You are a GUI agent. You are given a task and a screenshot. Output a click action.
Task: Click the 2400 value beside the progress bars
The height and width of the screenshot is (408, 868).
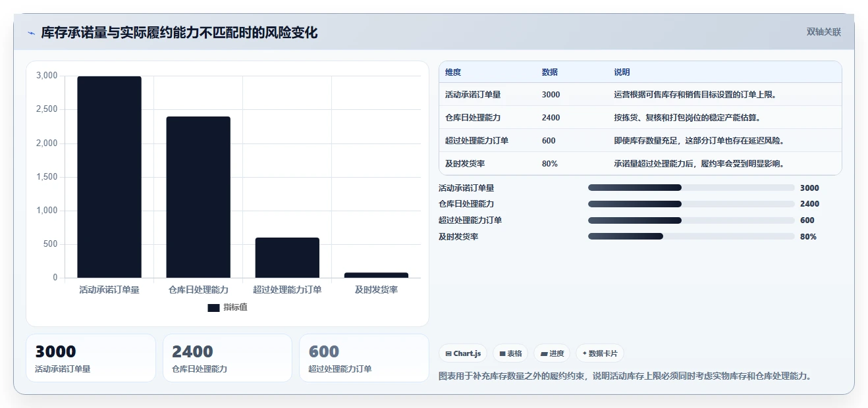809,204
